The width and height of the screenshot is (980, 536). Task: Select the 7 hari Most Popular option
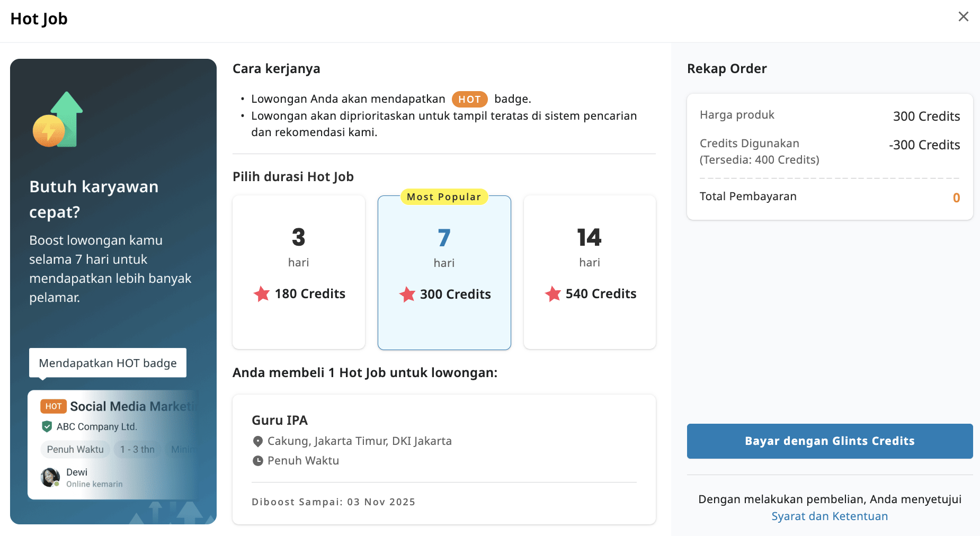pyautogui.click(x=444, y=272)
